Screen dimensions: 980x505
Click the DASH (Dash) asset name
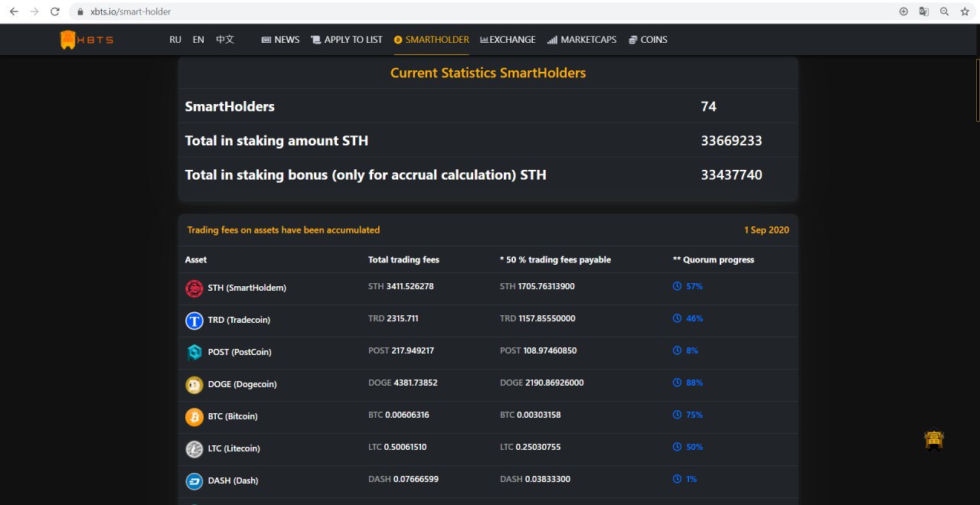click(233, 481)
